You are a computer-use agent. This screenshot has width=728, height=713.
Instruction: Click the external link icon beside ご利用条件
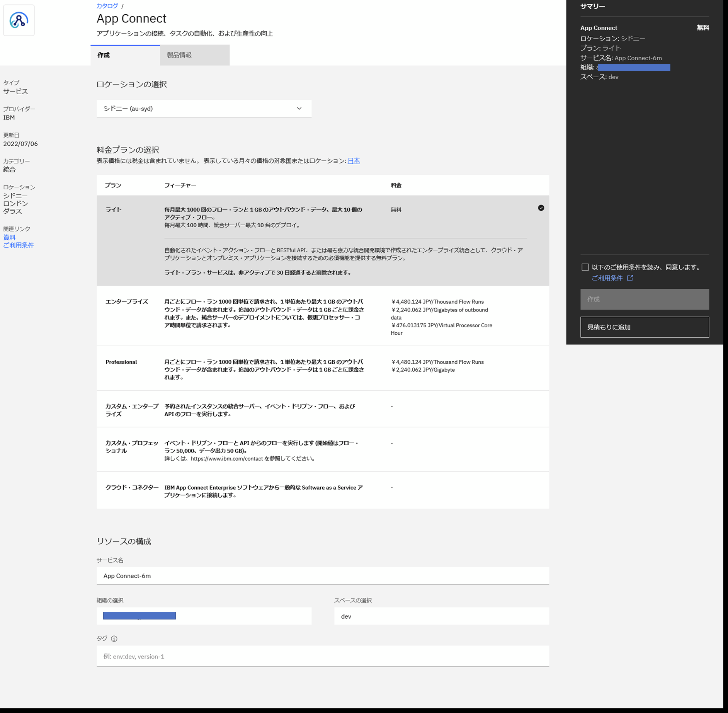[x=630, y=278]
